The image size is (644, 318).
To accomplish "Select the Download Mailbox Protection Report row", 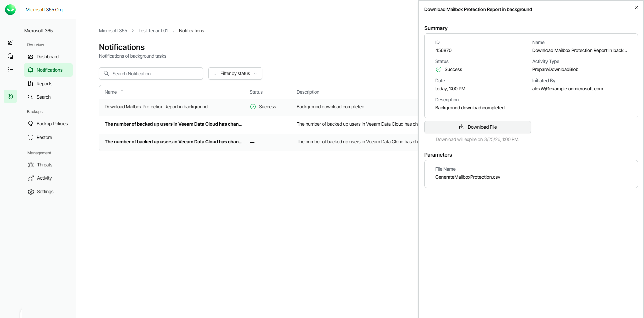I will pos(156,107).
